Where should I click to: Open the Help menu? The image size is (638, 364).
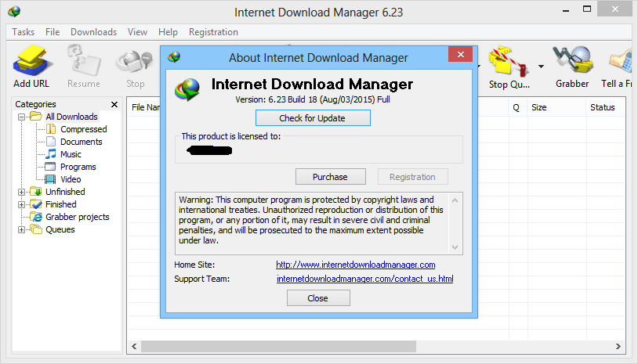pyautogui.click(x=168, y=32)
